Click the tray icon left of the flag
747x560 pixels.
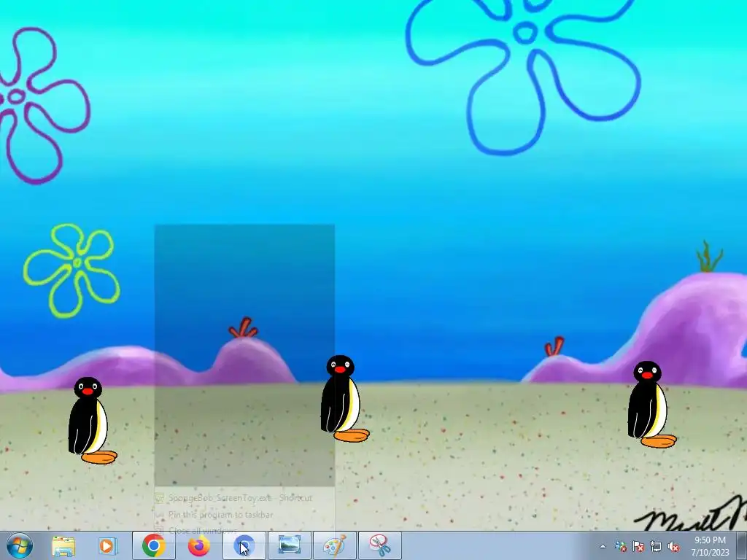(621, 546)
